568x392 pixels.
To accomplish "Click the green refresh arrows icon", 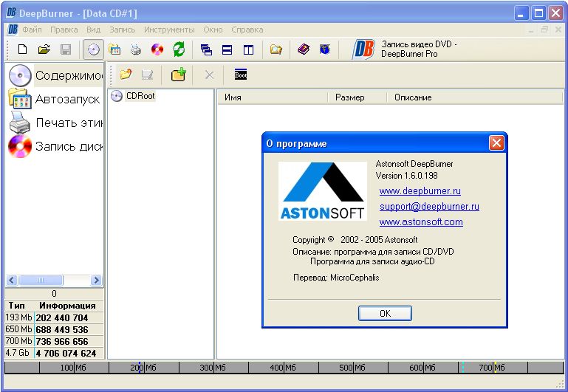I will tap(179, 49).
